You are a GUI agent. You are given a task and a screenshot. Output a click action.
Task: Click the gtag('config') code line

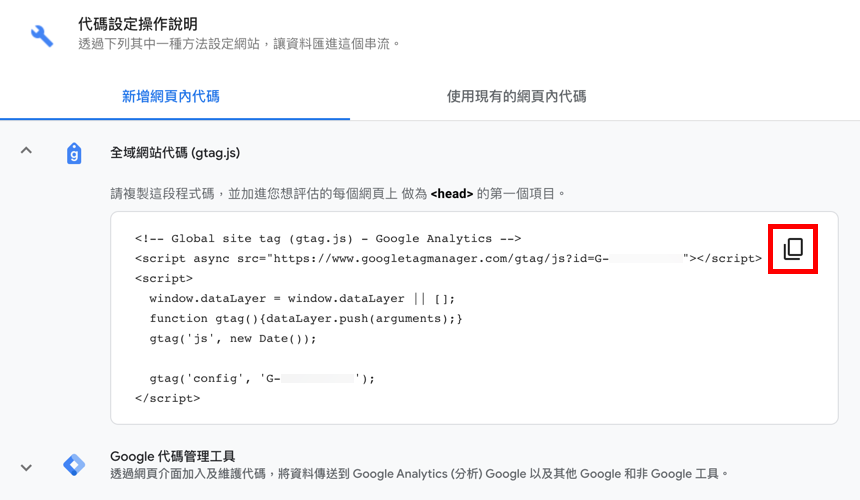(262, 378)
